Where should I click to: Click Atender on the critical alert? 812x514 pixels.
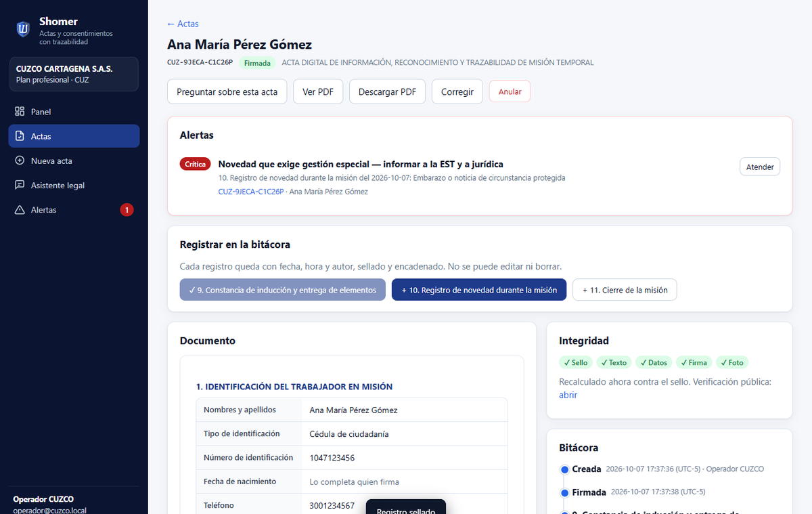pyautogui.click(x=760, y=167)
